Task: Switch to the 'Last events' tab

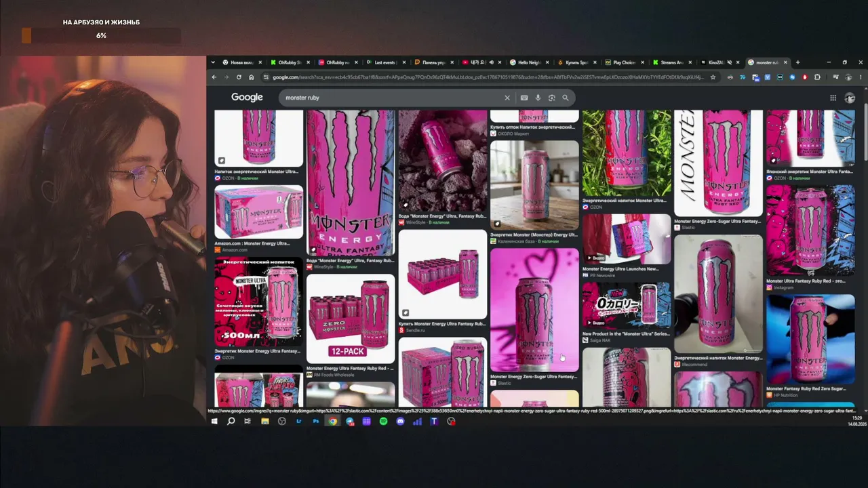Action: [x=384, y=62]
